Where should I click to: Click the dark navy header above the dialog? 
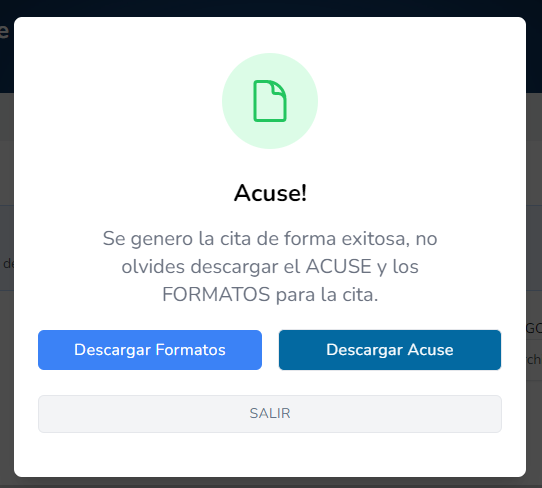pos(270,8)
